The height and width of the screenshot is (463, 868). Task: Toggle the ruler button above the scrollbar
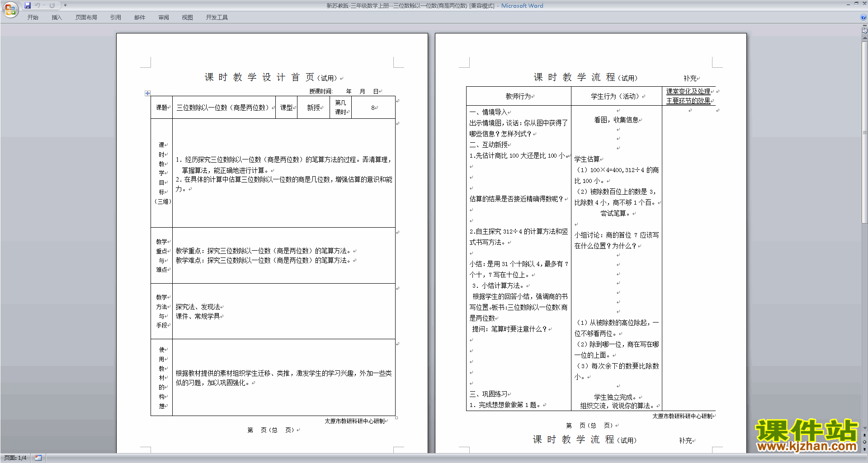click(865, 31)
